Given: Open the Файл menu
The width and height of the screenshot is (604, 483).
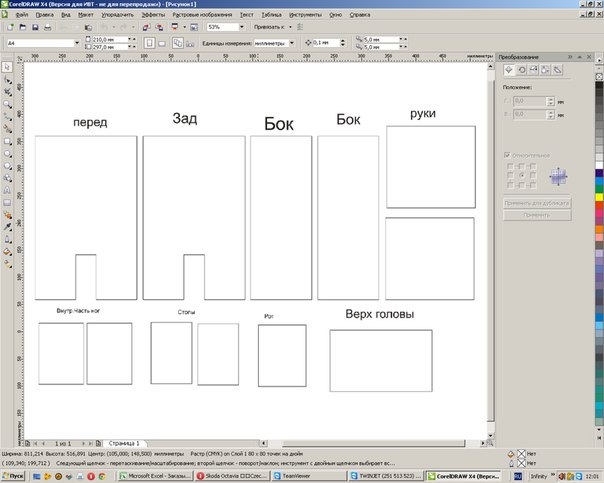Looking at the screenshot, I should pos(22,15).
